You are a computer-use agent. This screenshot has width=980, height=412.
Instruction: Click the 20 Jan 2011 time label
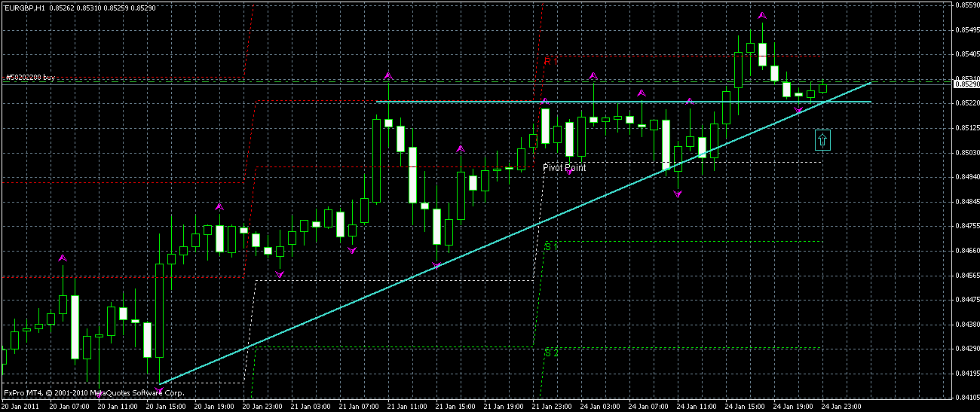pyautogui.click(x=20, y=407)
